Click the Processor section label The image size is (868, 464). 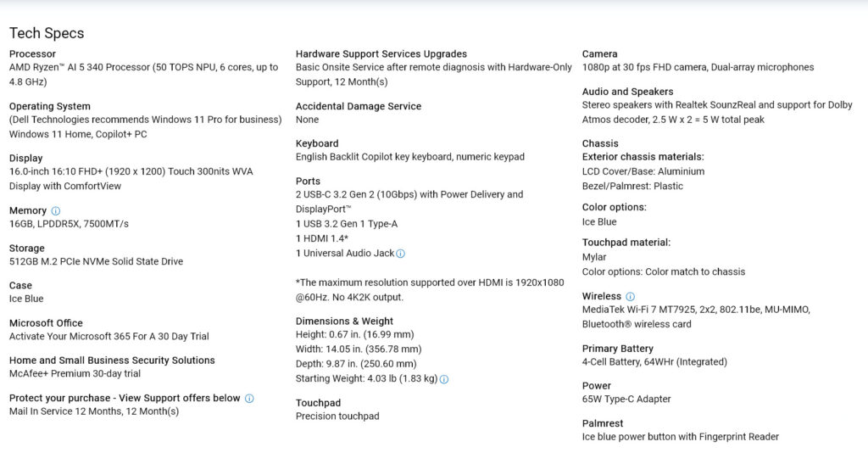32,54
